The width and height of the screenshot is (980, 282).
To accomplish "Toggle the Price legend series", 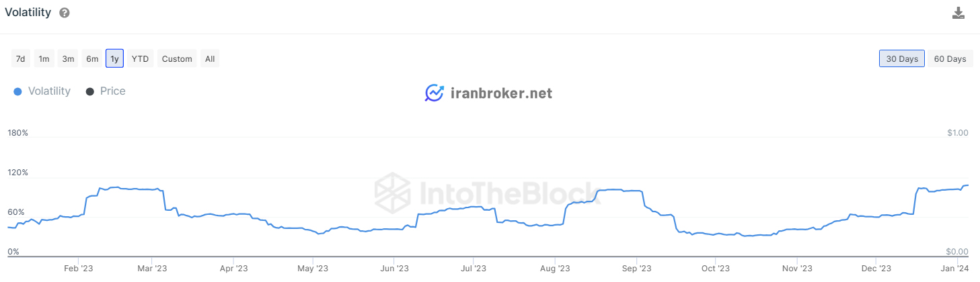I will point(106,91).
